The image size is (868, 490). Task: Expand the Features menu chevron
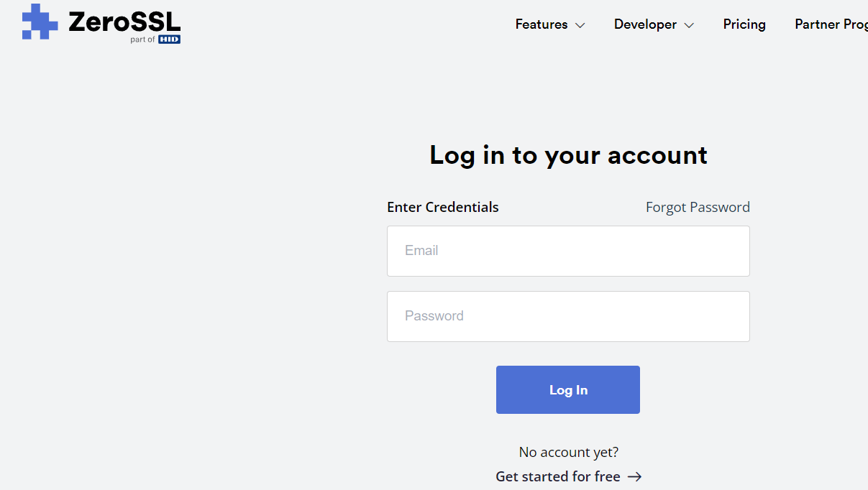580,25
